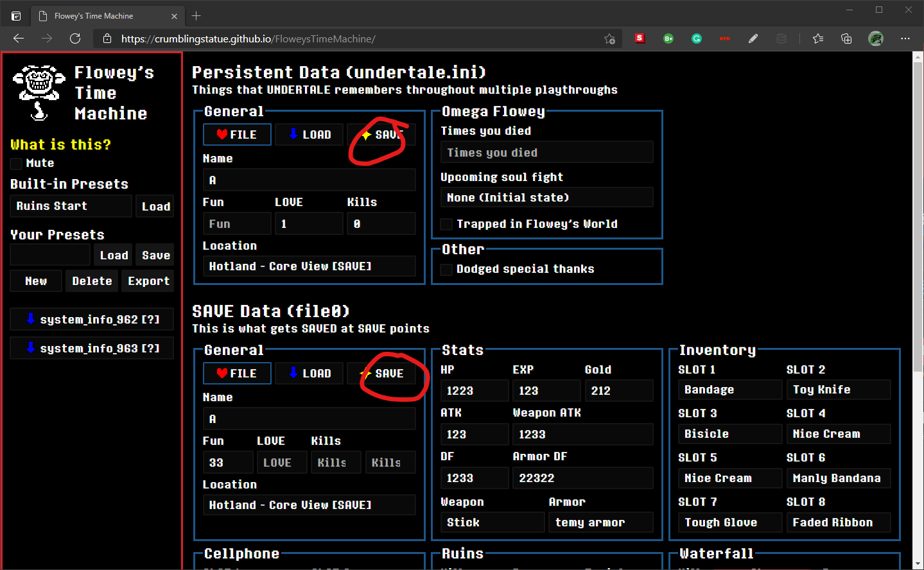Export the current preset
The height and width of the screenshot is (570, 924).
(x=148, y=281)
